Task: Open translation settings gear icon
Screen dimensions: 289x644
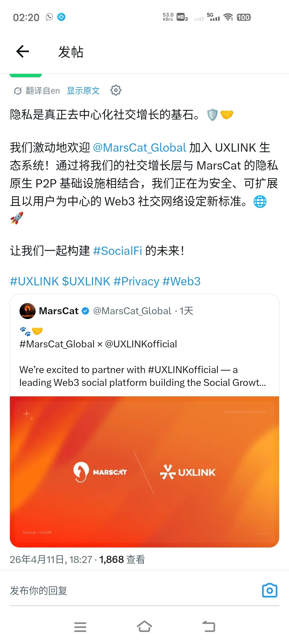Action: tap(116, 90)
